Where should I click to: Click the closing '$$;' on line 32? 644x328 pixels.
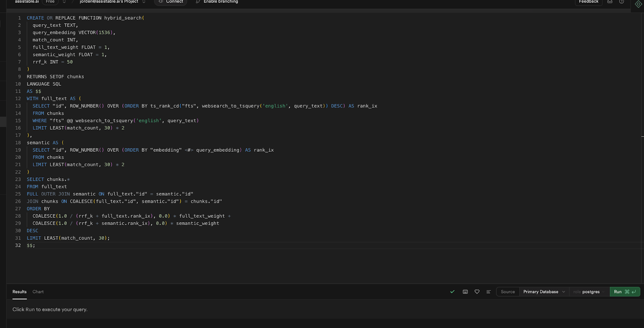click(x=31, y=245)
